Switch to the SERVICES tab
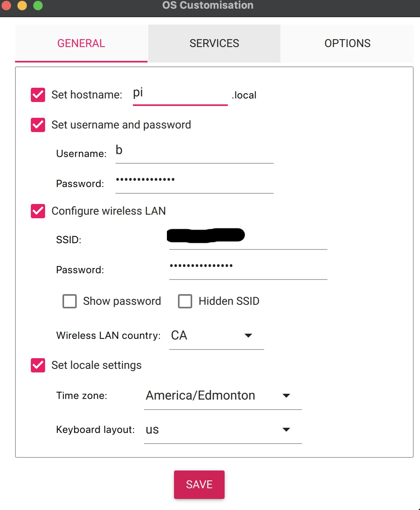 [x=214, y=43]
